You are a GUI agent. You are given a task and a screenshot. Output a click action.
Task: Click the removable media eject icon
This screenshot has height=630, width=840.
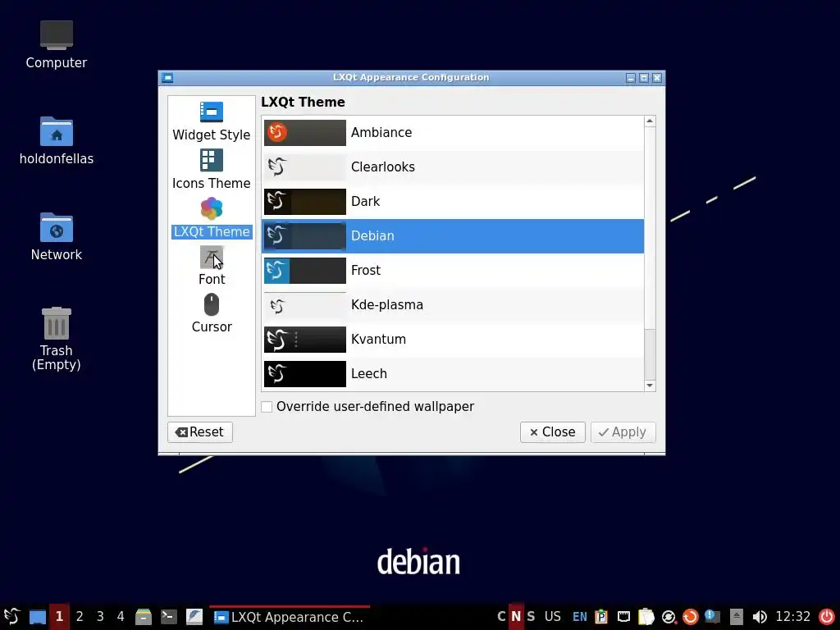pyautogui.click(x=736, y=617)
